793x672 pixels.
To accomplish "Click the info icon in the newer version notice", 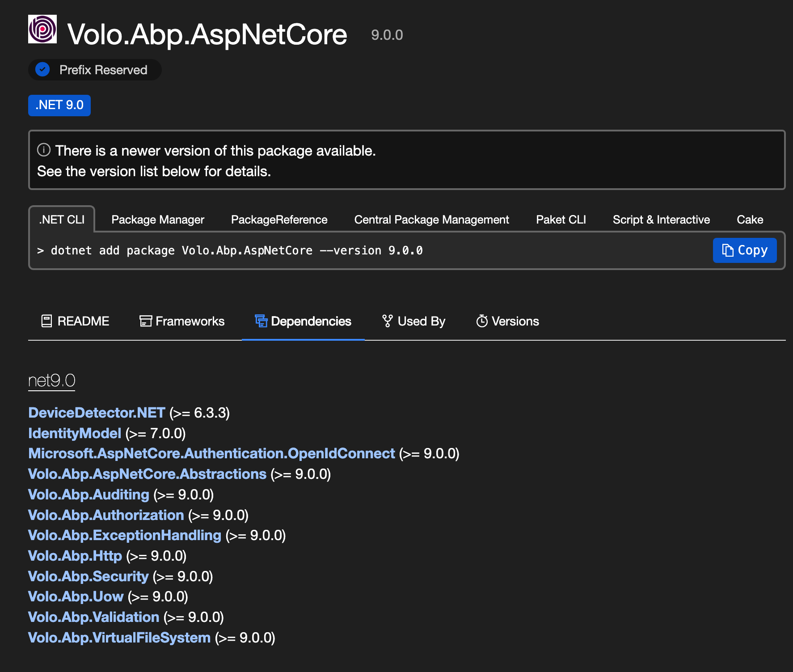I will (43, 150).
